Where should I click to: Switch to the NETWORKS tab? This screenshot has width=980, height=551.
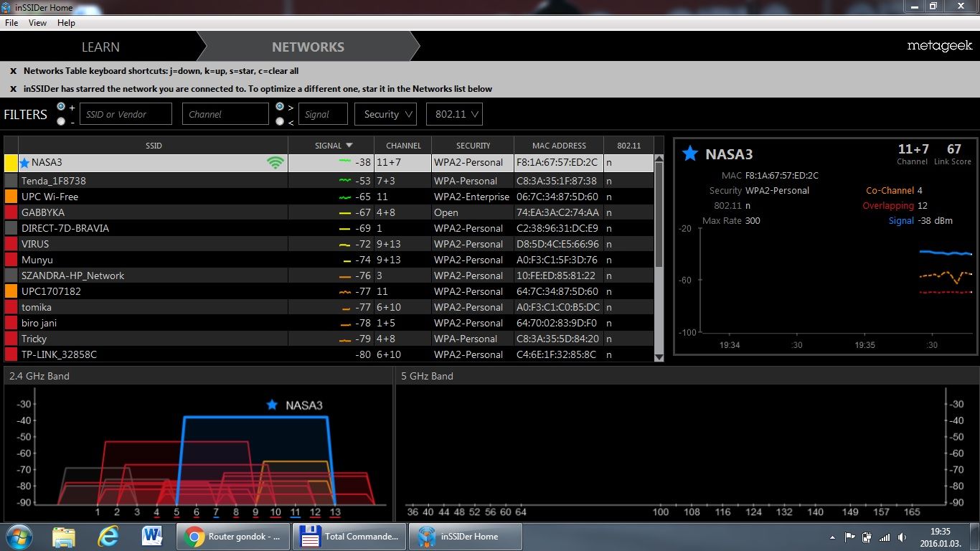(308, 47)
